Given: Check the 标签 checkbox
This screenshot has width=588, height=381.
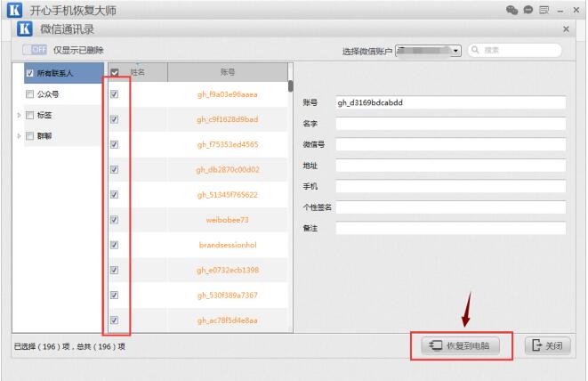Looking at the screenshot, I should (29, 115).
